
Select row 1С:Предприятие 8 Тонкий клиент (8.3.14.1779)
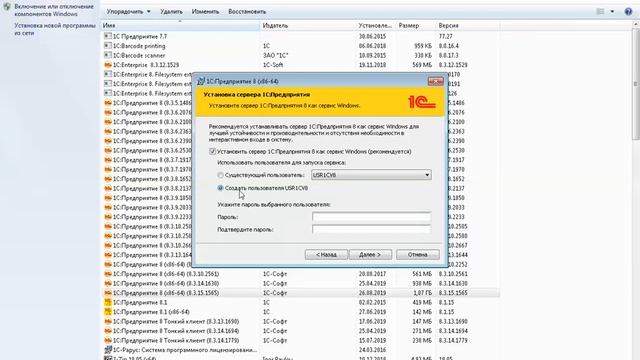(x=300, y=340)
